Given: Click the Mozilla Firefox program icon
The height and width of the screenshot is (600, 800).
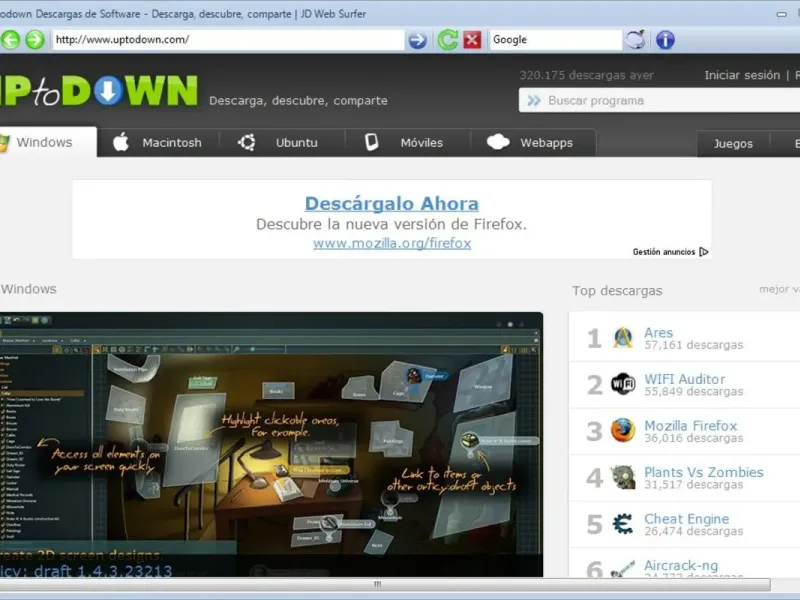Looking at the screenshot, I should (x=623, y=430).
